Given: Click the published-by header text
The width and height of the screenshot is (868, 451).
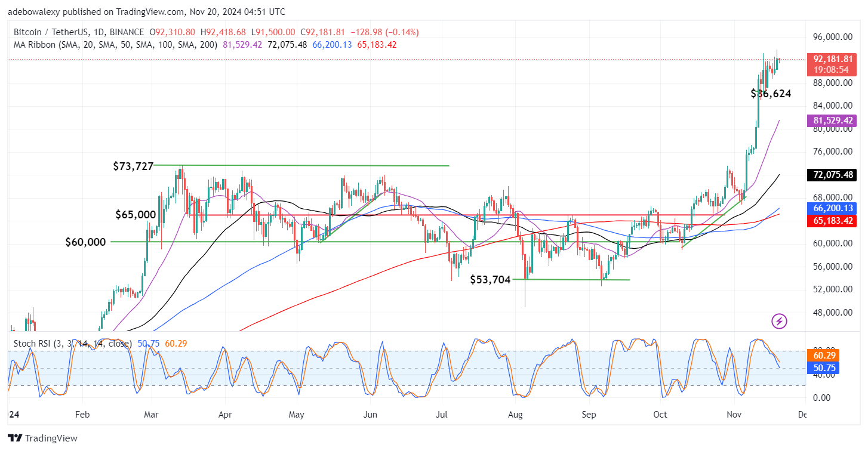Looking at the screenshot, I should coord(147,11).
